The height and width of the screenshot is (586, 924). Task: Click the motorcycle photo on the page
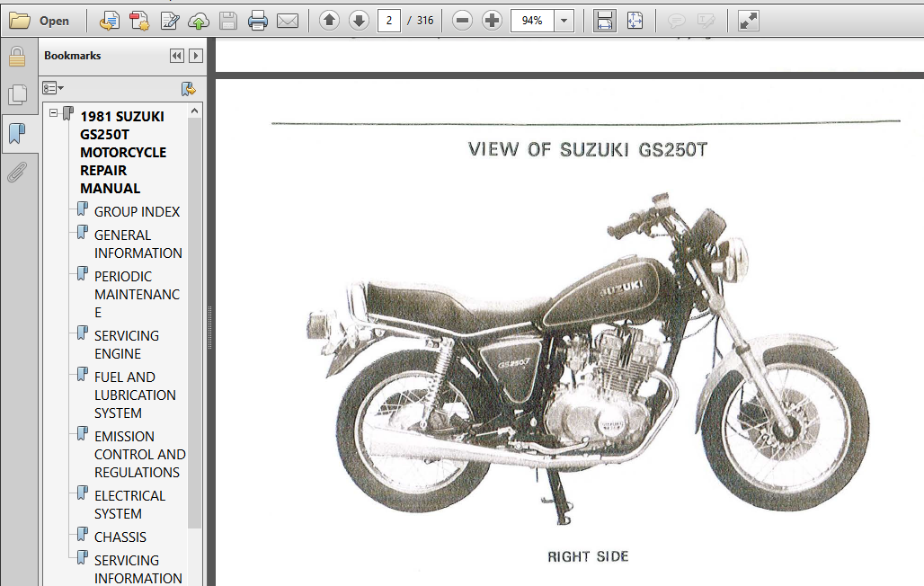click(588, 360)
